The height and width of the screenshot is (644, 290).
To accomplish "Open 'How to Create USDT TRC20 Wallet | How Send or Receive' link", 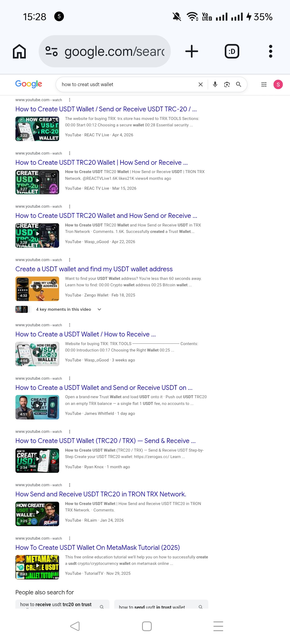I will click(102, 163).
